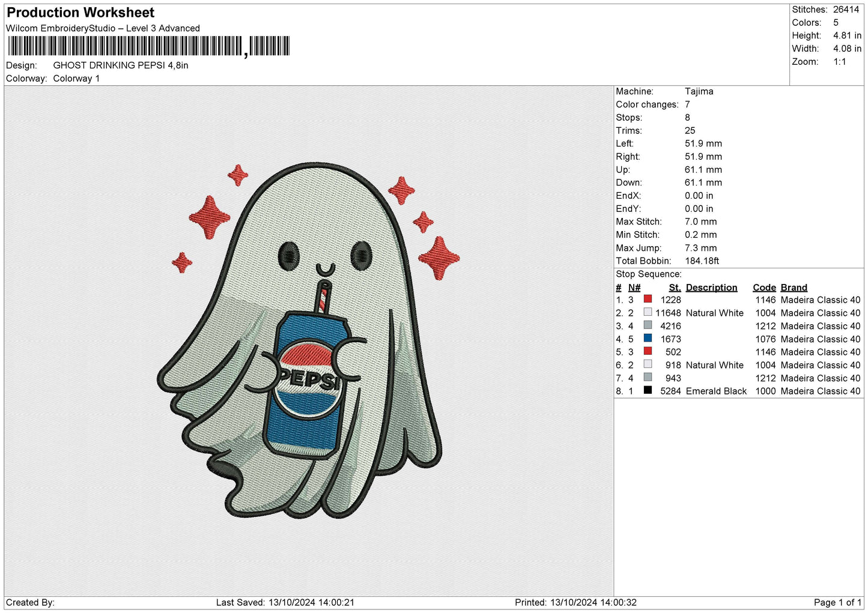The width and height of the screenshot is (868, 613).
Task: Click the Max Stitch value 7.0 mm
Action: [x=701, y=222]
